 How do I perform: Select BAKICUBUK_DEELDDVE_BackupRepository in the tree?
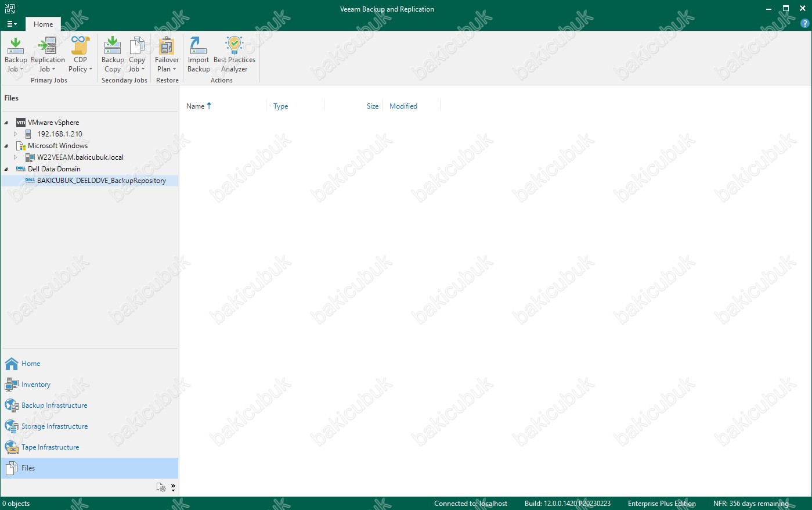point(102,181)
